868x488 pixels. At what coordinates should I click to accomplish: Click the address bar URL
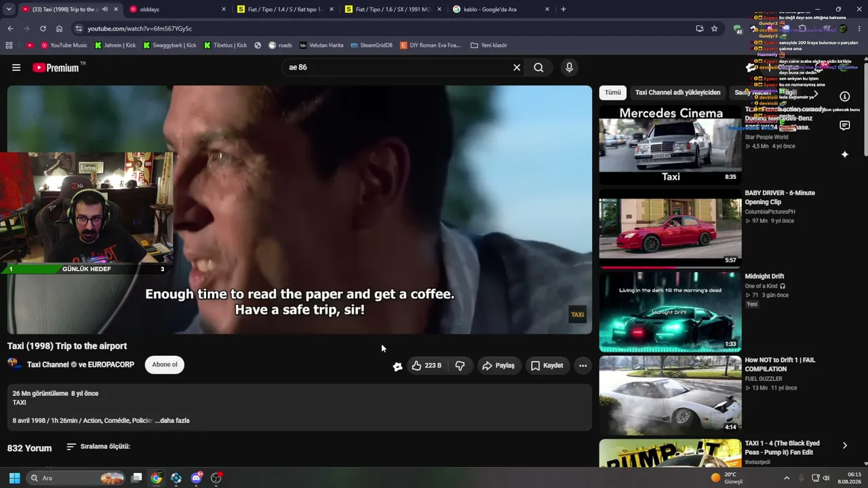(x=140, y=28)
